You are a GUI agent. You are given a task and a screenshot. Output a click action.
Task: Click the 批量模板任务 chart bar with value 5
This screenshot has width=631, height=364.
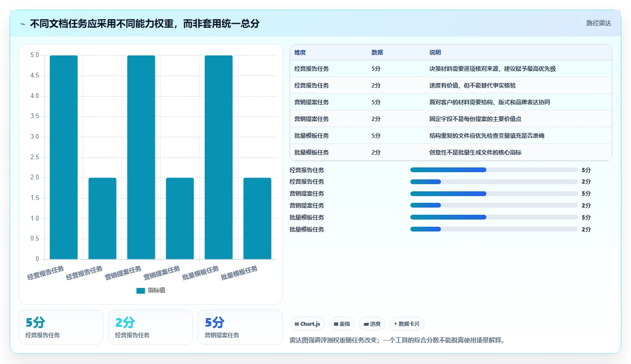[x=219, y=157]
